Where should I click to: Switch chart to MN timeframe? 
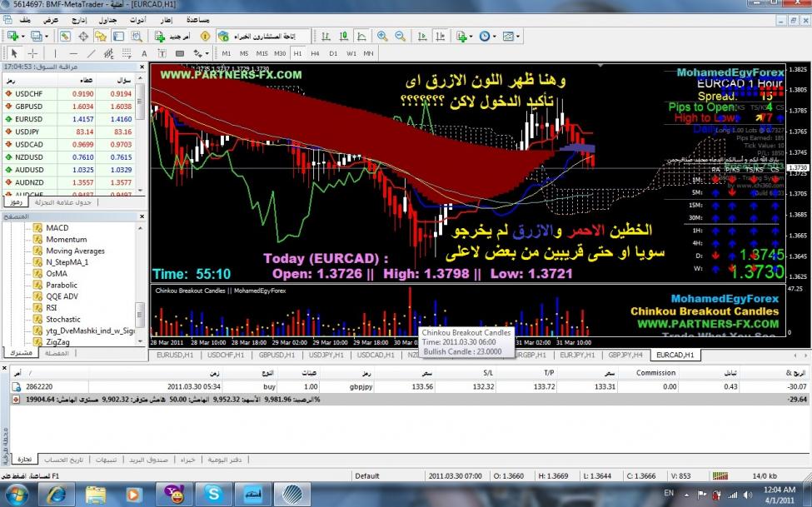click(368, 53)
